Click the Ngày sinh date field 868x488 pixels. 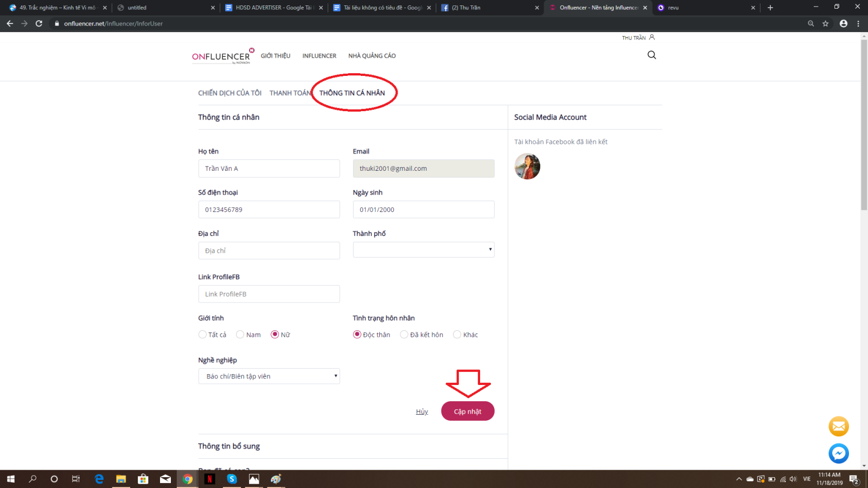click(424, 210)
